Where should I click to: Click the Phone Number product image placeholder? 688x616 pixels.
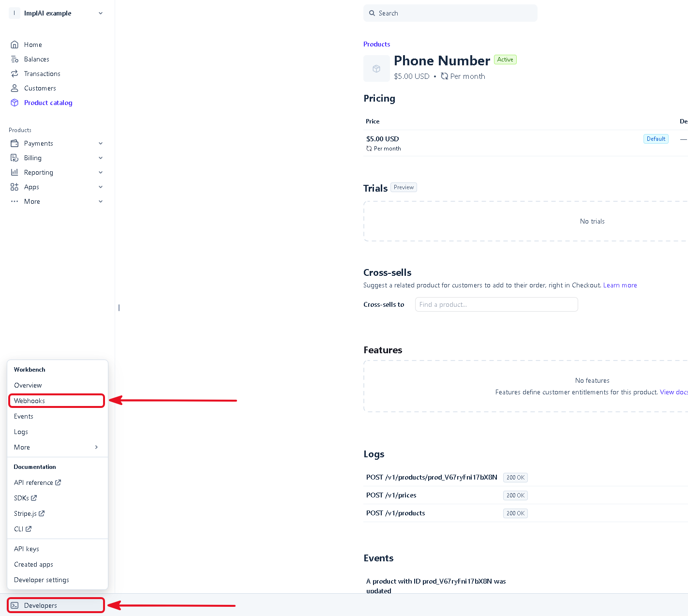(376, 69)
